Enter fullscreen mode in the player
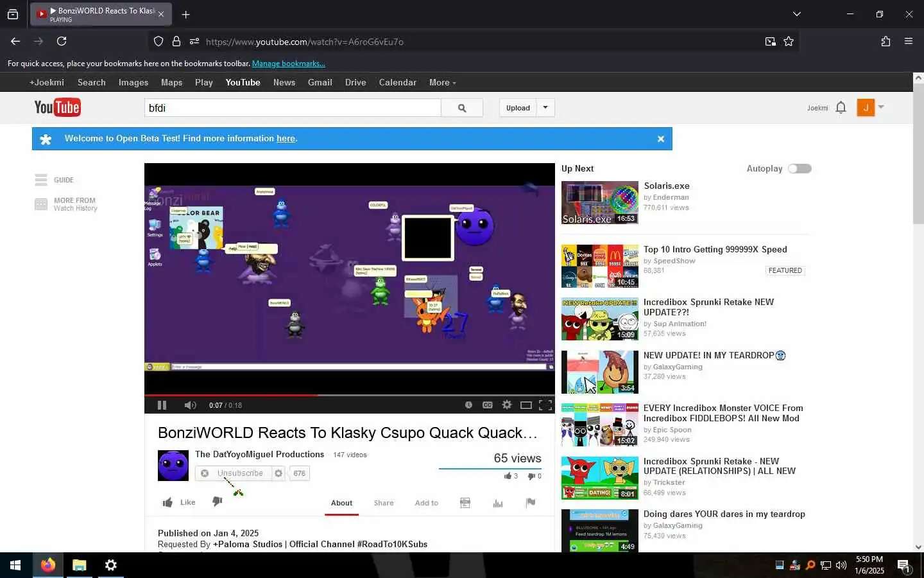The image size is (924, 578). tap(545, 405)
